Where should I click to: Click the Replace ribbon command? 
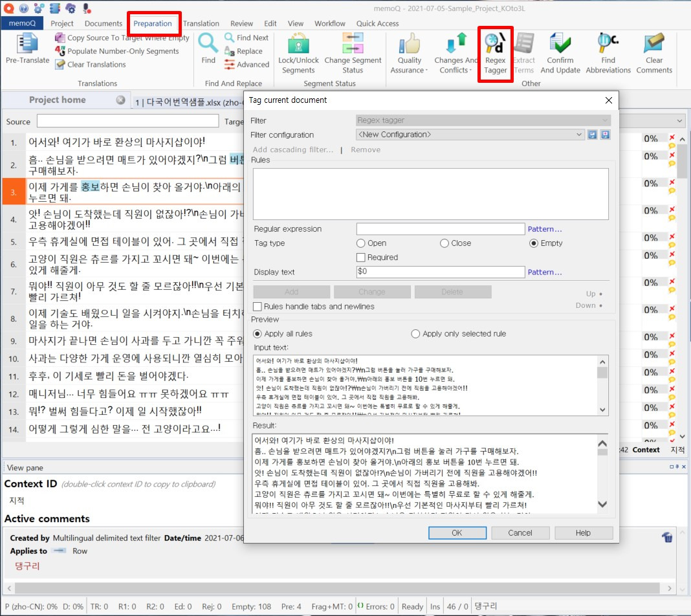243,51
